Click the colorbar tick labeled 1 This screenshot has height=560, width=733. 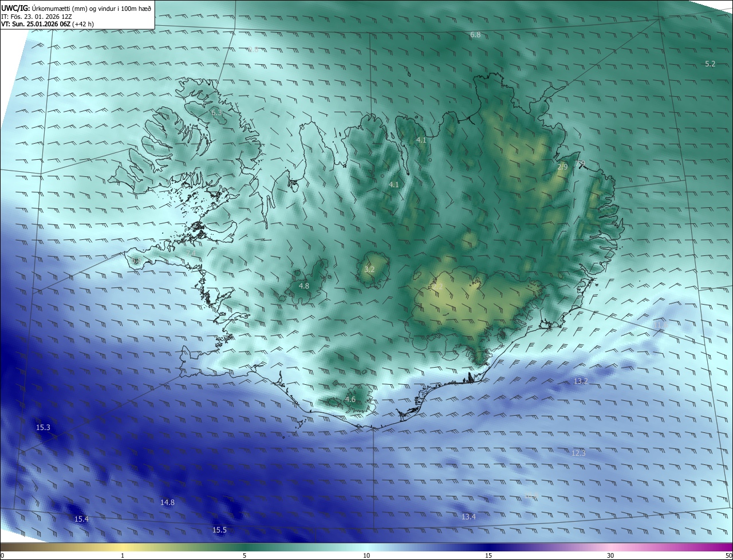[123, 555]
